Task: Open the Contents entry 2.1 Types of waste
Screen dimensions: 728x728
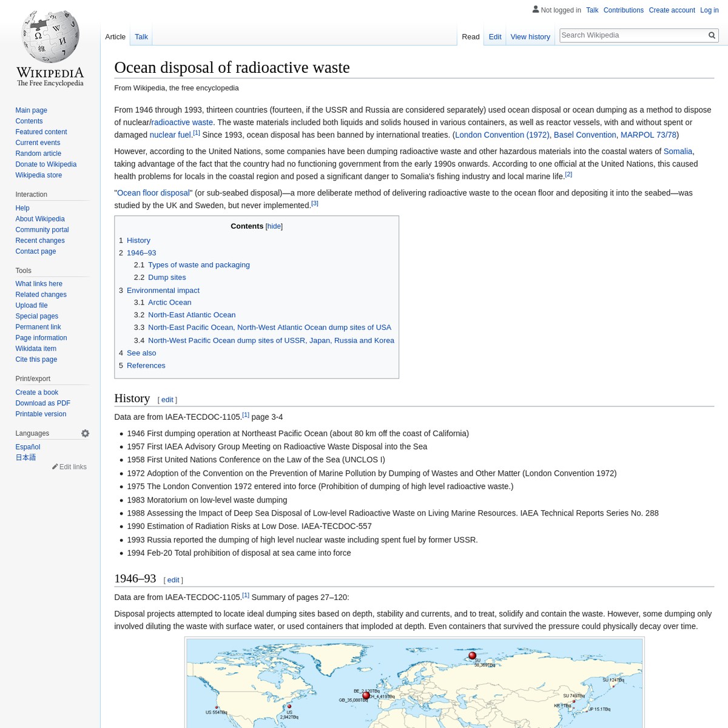Action: point(198,264)
